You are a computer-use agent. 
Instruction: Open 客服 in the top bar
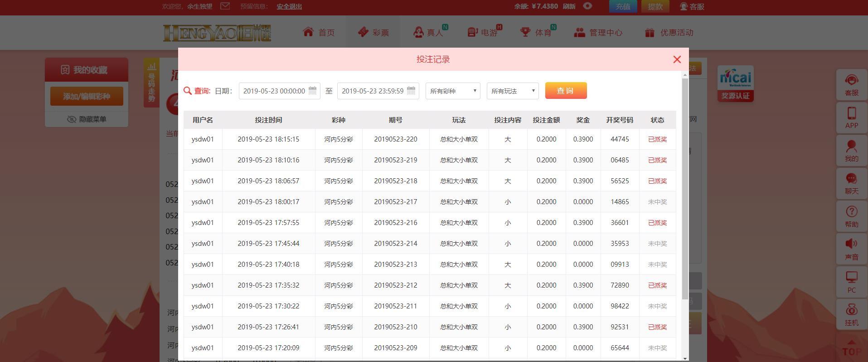click(x=692, y=6)
